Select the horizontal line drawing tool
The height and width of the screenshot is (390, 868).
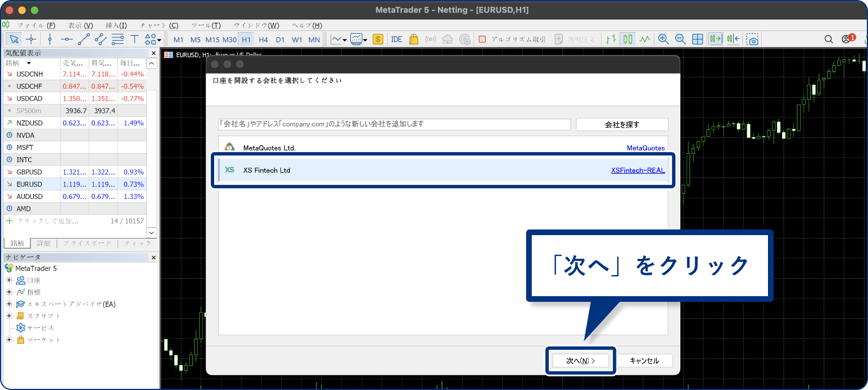click(x=67, y=39)
